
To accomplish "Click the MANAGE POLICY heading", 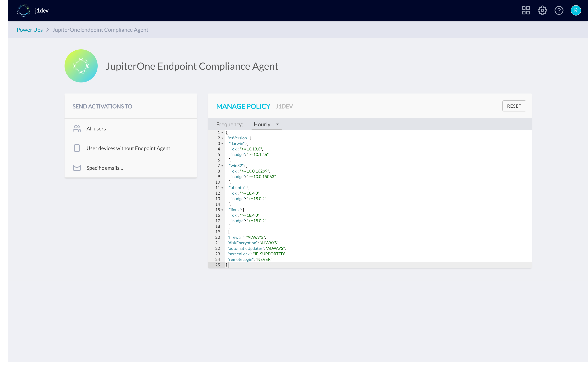I will coord(243,106).
